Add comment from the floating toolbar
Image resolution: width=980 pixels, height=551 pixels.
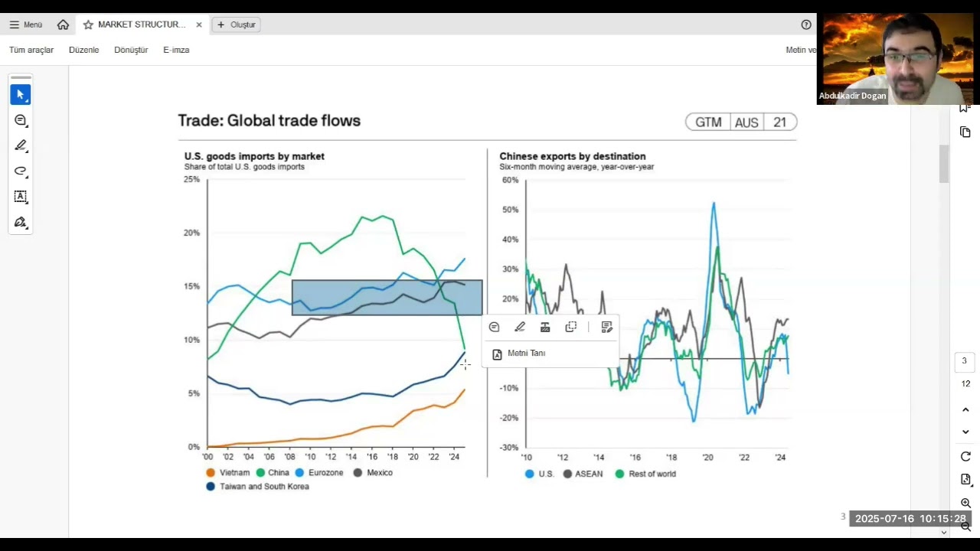(494, 328)
